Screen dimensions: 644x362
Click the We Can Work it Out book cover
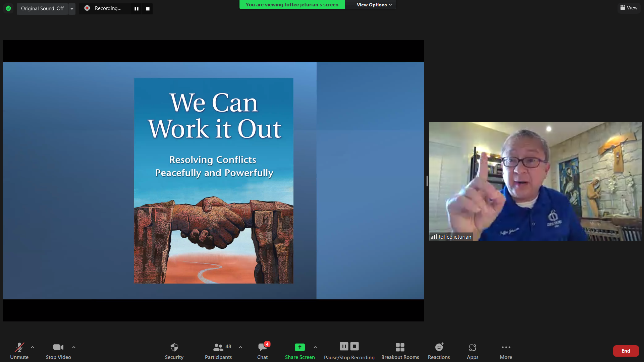tap(214, 181)
